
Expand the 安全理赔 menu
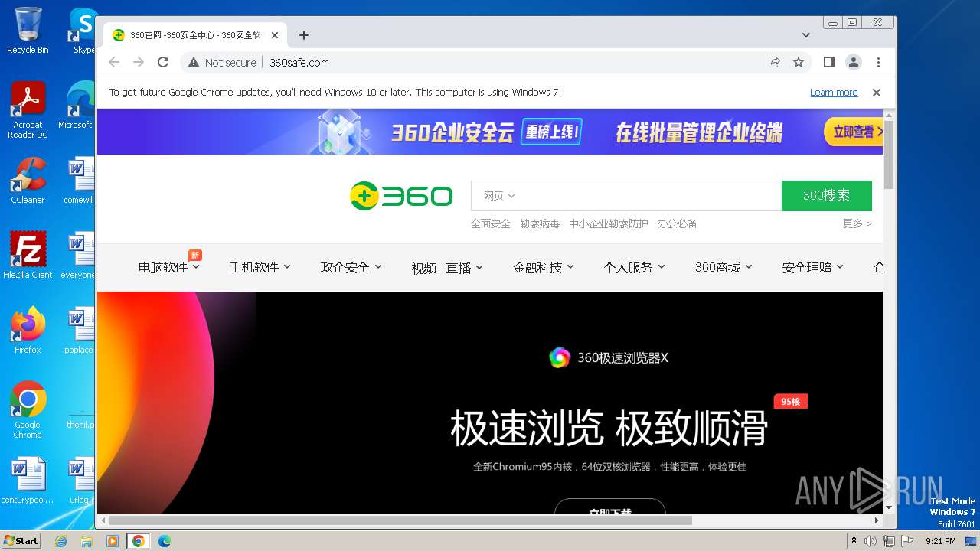[812, 267]
